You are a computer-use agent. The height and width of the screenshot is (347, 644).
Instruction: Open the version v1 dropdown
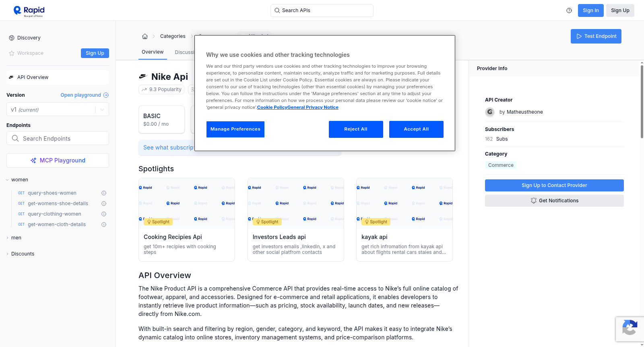click(x=58, y=110)
